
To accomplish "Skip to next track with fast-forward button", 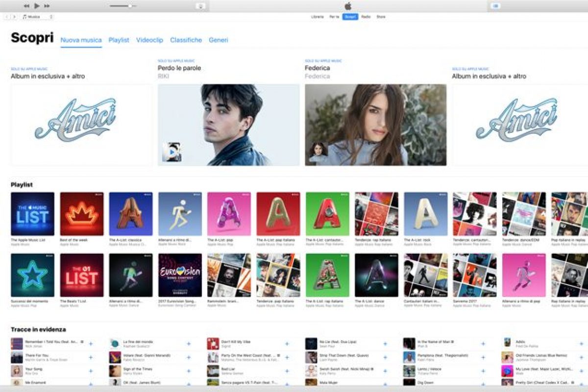I will 47,6.
